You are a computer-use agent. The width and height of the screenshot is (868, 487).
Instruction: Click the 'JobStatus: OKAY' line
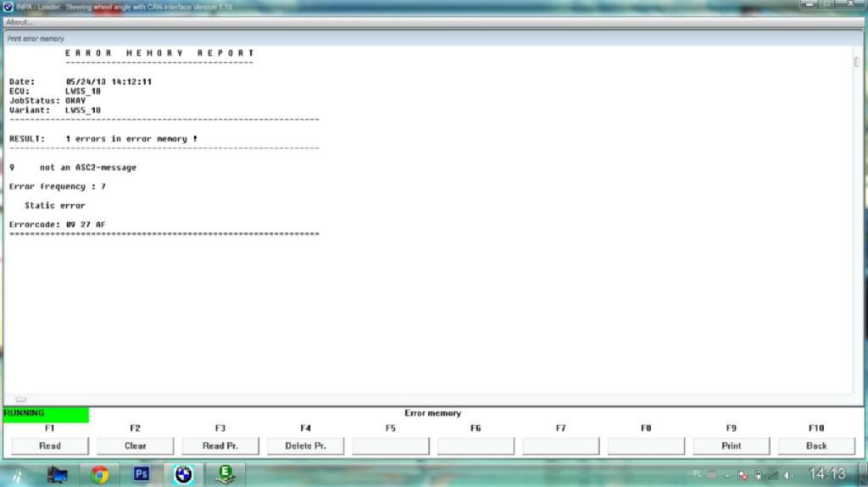coord(47,101)
